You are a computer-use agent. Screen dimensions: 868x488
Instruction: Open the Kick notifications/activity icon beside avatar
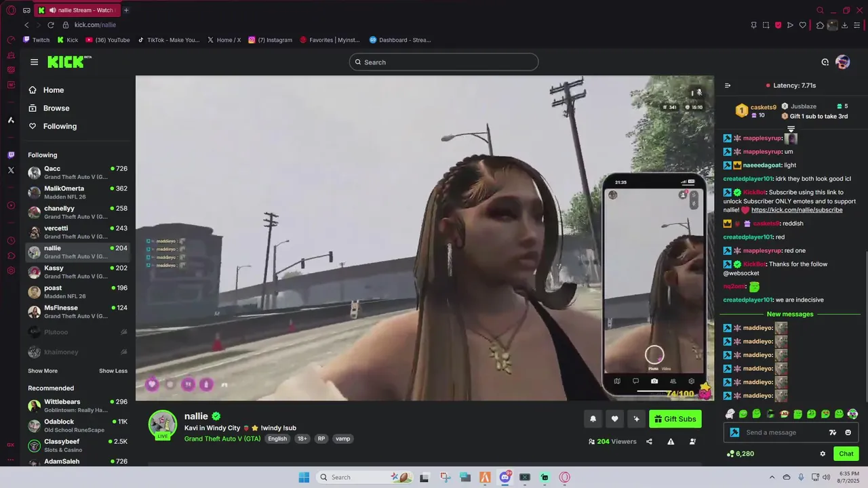pyautogui.click(x=825, y=62)
